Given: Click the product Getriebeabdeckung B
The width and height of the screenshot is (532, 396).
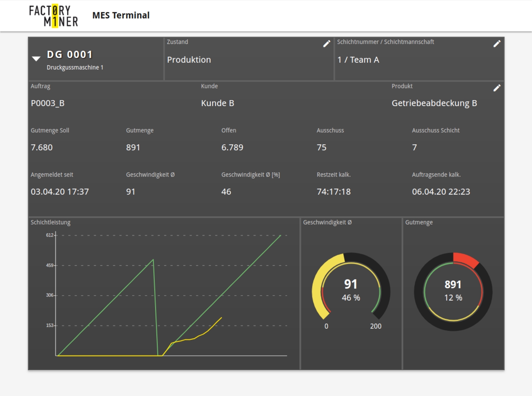Looking at the screenshot, I should coord(434,103).
